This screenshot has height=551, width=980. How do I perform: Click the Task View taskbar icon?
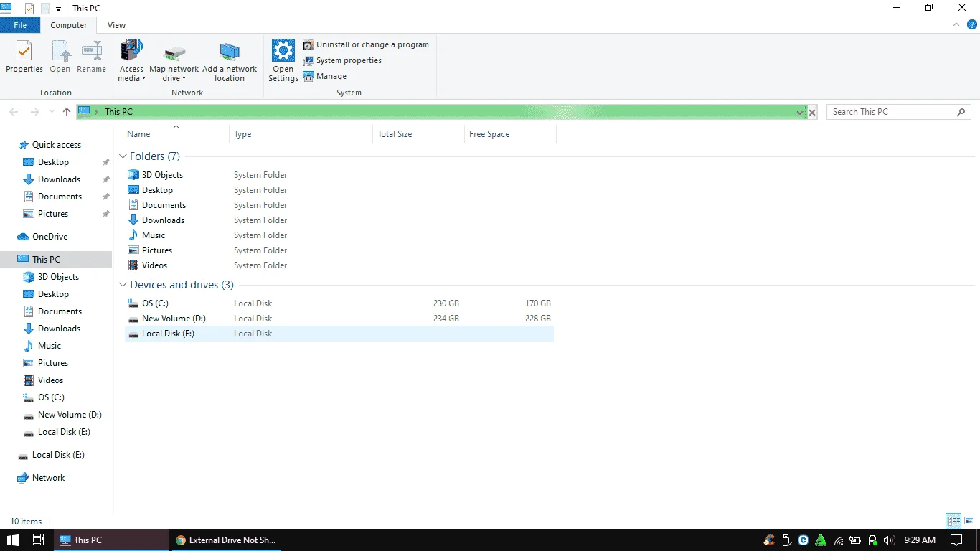click(39, 540)
